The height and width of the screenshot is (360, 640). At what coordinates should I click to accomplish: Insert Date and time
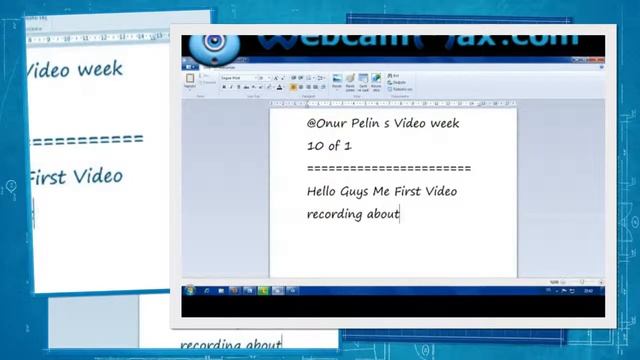(x=363, y=82)
